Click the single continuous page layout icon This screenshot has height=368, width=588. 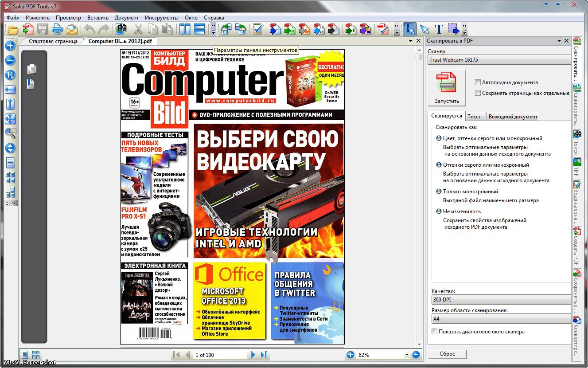pos(10,163)
